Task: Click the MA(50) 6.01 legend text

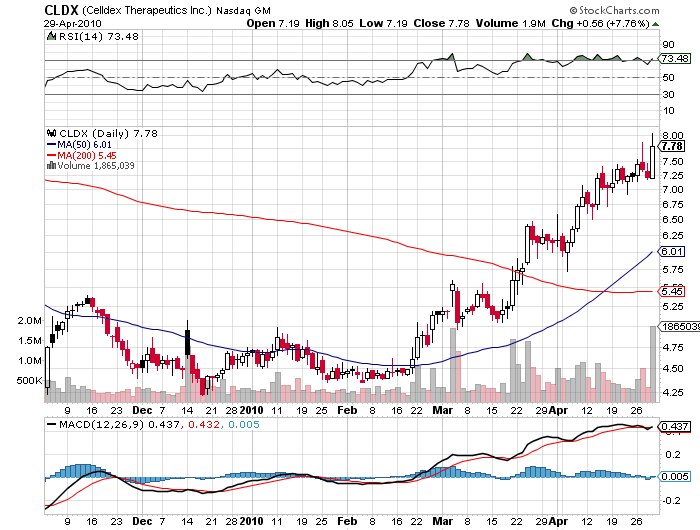Action: pos(84,145)
